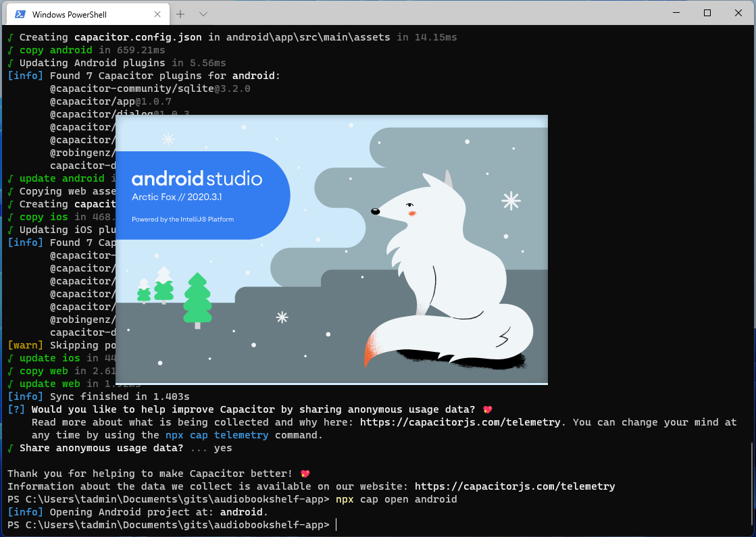Maximize the terminal window
The height and width of the screenshot is (537, 756).
point(707,13)
